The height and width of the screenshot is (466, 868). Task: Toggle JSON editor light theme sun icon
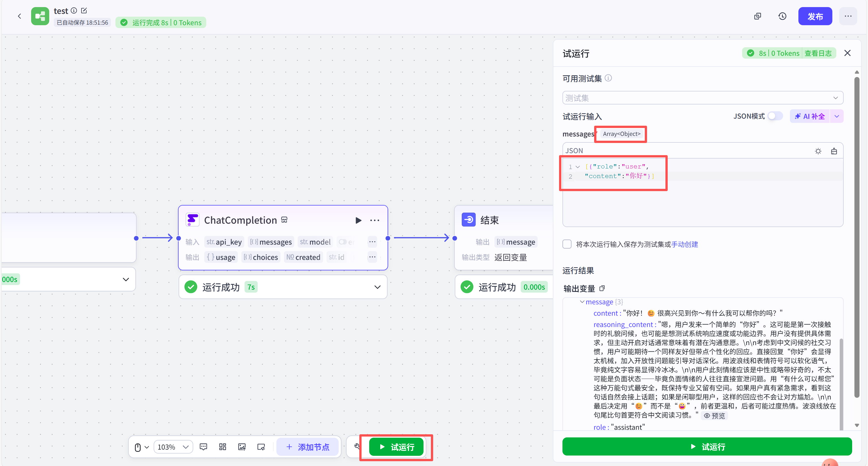coord(818,151)
